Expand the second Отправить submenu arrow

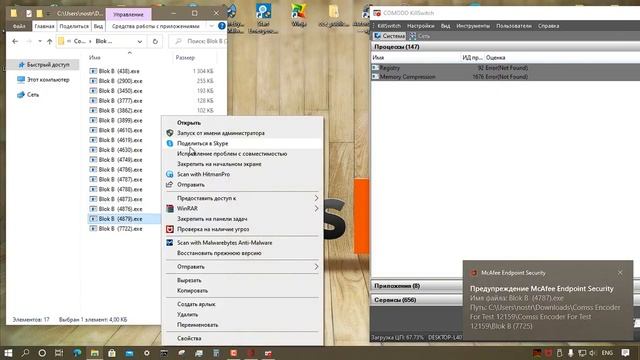316,267
